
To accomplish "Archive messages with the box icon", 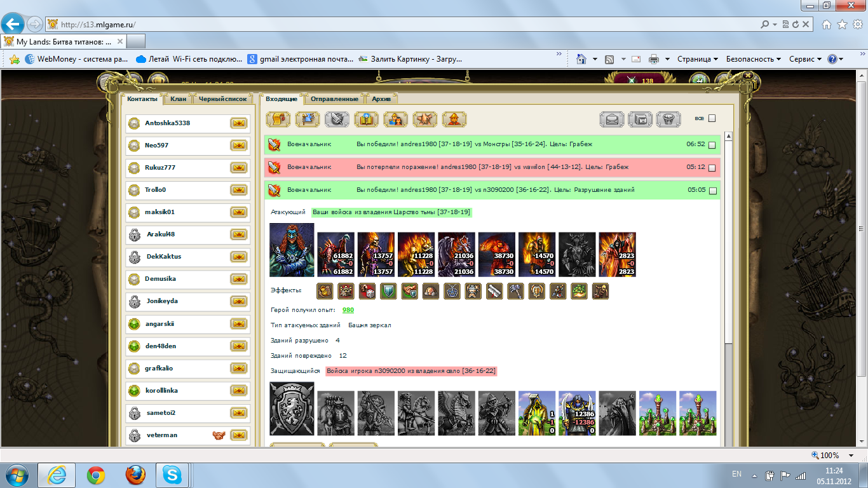I will [640, 119].
